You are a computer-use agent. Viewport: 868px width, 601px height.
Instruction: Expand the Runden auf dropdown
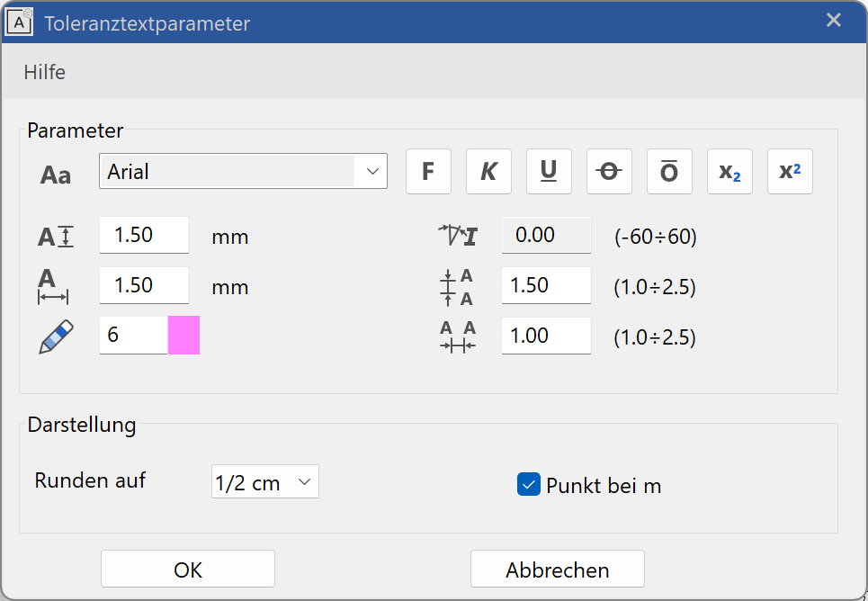tap(264, 482)
